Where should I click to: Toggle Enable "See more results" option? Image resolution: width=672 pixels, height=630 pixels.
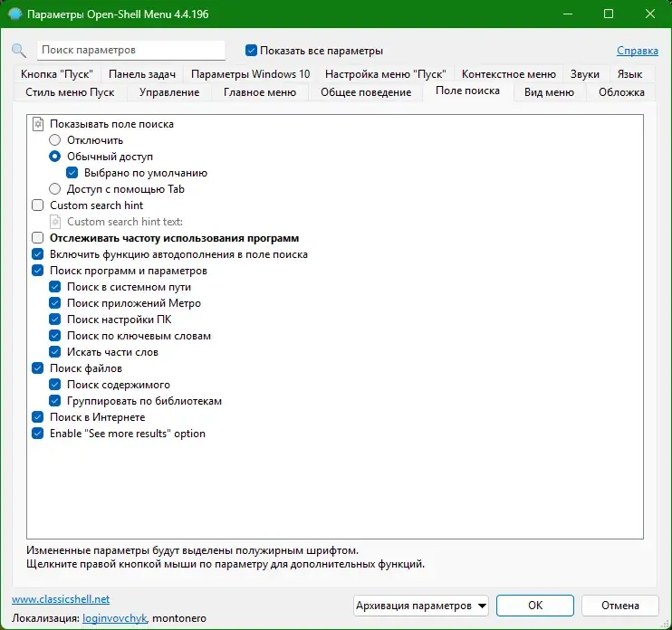point(38,433)
